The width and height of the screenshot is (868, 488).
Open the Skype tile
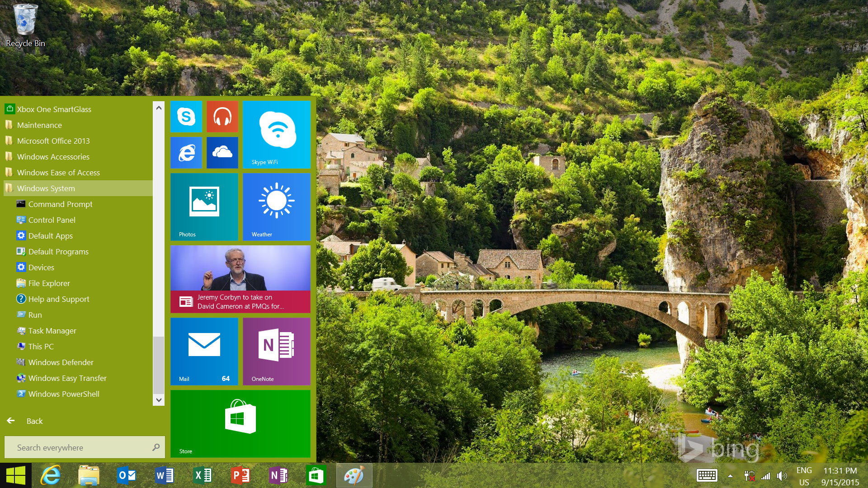pos(186,117)
